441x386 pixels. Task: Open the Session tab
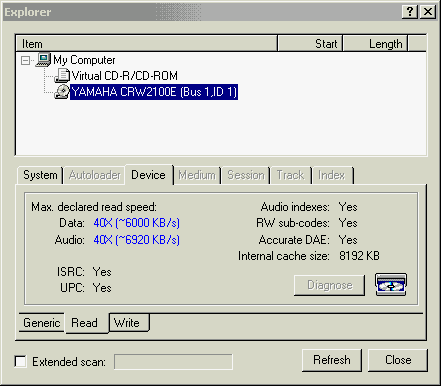tap(246, 175)
